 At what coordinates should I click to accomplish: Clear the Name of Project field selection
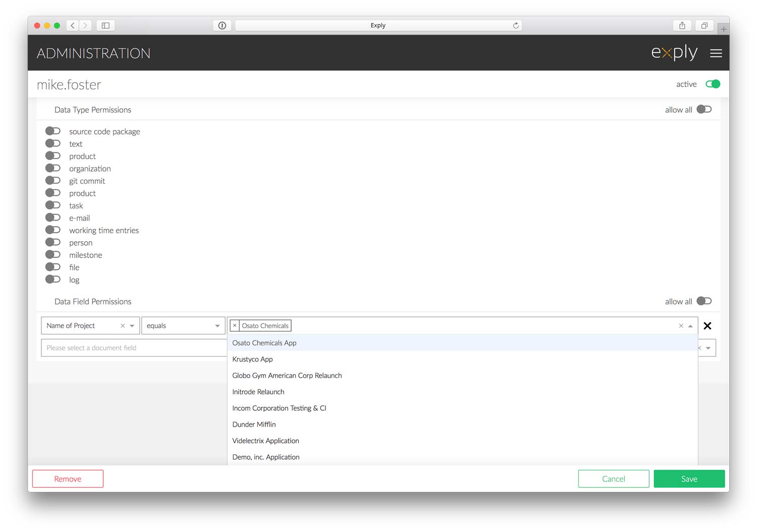pyautogui.click(x=123, y=326)
